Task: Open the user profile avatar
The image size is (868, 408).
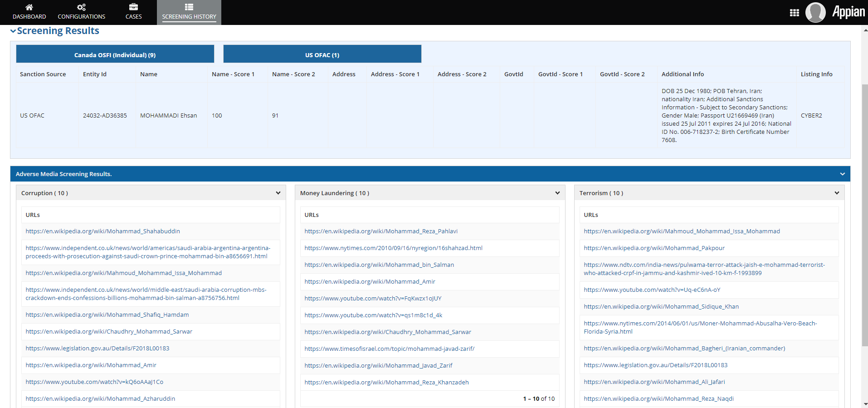Action: [x=815, y=12]
